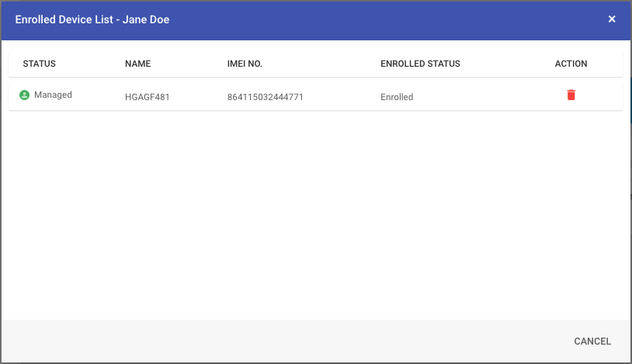Close the Enrolled Device List dialog
632x364 pixels.
[612, 19]
